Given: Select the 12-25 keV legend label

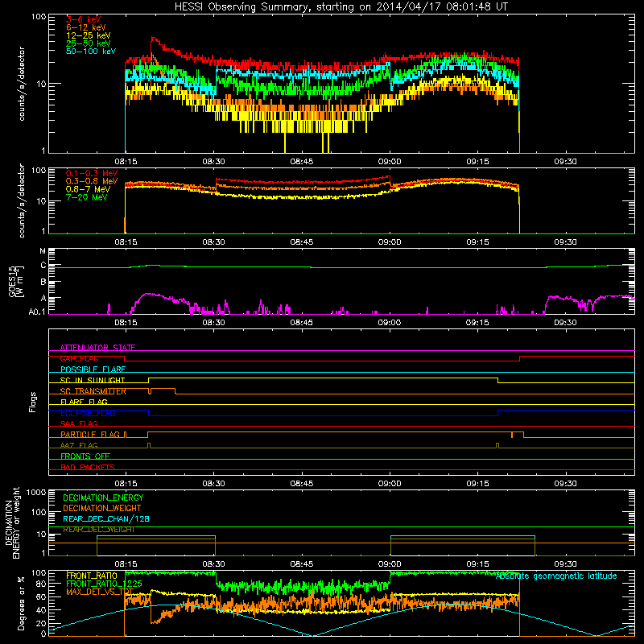Looking at the screenshot, I should click(89, 35).
